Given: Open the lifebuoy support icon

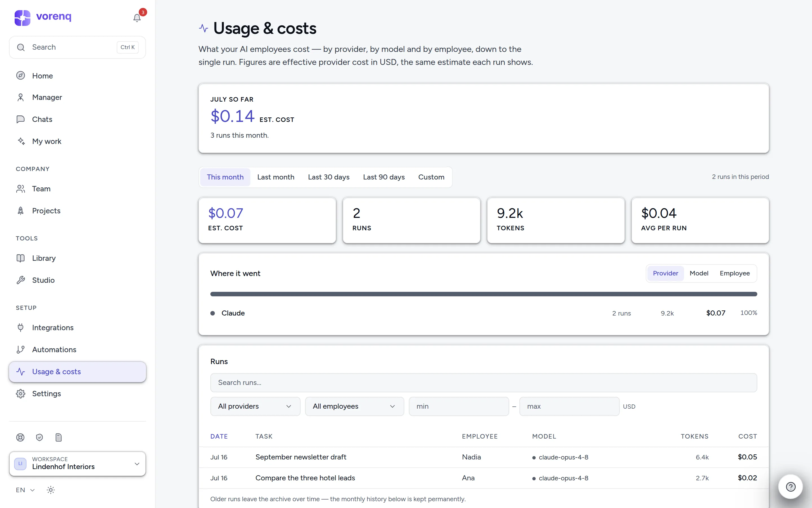Looking at the screenshot, I should [x=20, y=437].
